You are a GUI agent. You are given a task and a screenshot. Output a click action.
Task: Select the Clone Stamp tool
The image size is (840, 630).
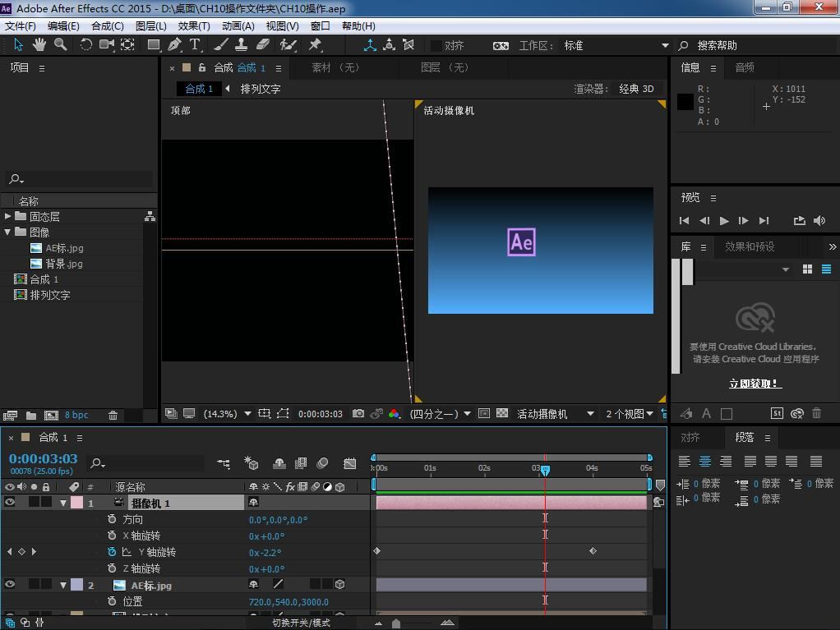pyautogui.click(x=241, y=45)
